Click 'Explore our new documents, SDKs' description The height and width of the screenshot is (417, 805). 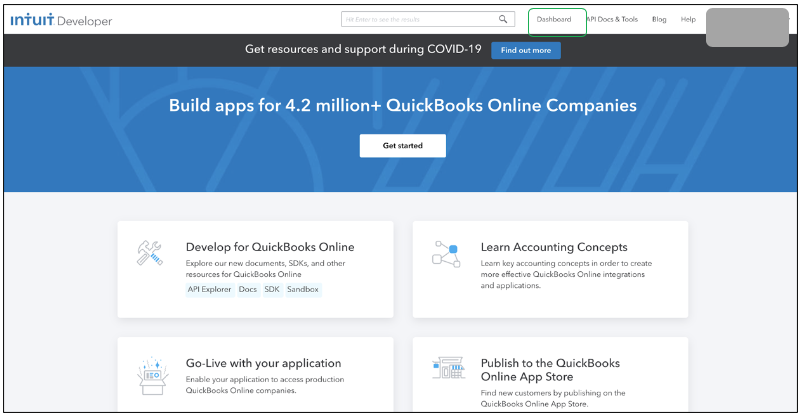[x=265, y=269]
